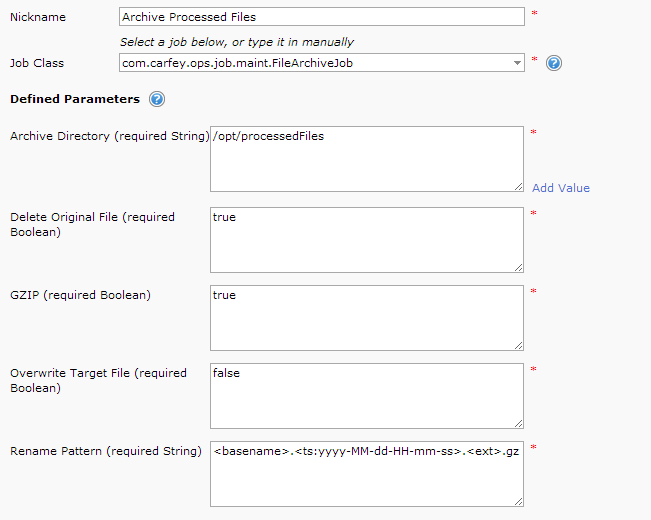651x520 pixels.
Task: Click Overwrite Target File box resize grip
Action: [518, 422]
